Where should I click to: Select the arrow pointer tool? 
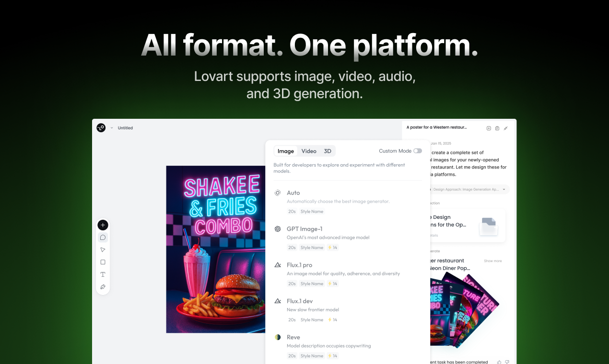[x=103, y=250]
